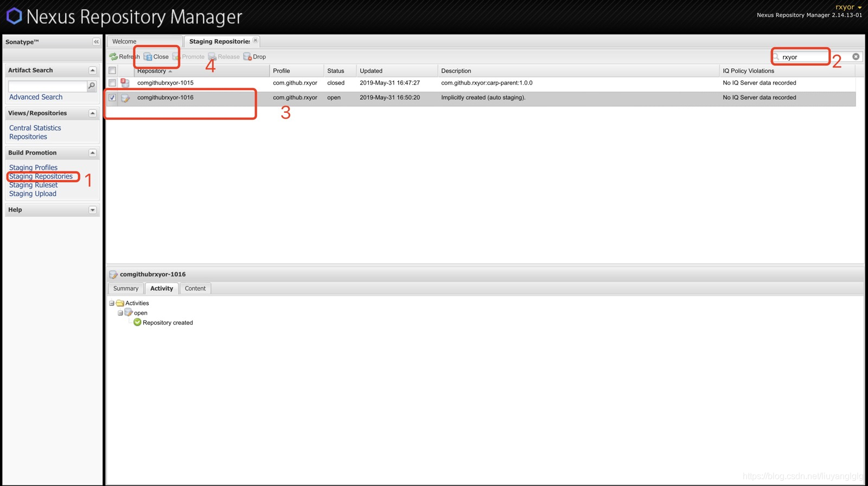Screen dimensions: 868x486
Task: Open the Staging Profiles link
Action: tap(33, 168)
